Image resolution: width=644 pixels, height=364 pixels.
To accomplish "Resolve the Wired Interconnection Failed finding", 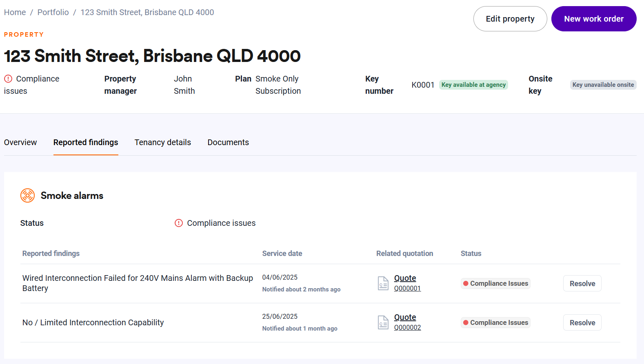I will (582, 283).
